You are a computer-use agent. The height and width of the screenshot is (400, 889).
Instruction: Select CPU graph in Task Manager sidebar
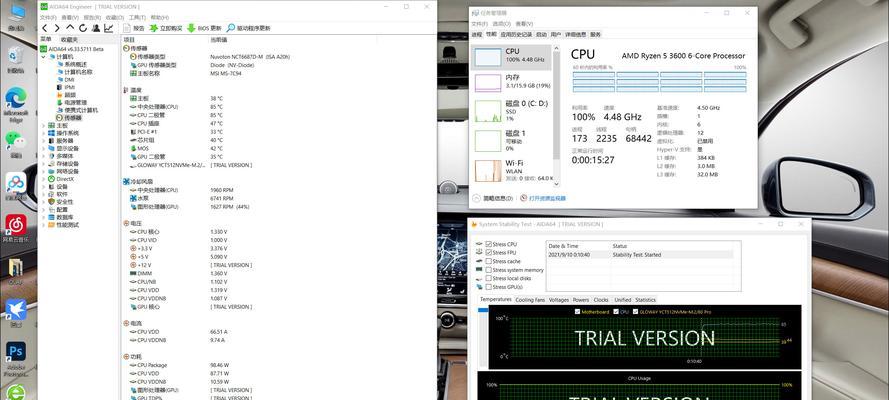pos(510,57)
